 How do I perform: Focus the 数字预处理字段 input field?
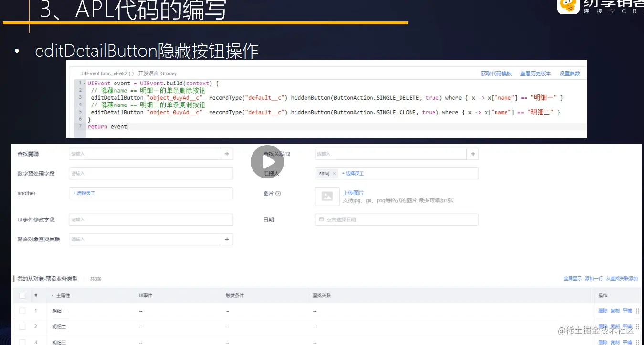click(x=151, y=174)
